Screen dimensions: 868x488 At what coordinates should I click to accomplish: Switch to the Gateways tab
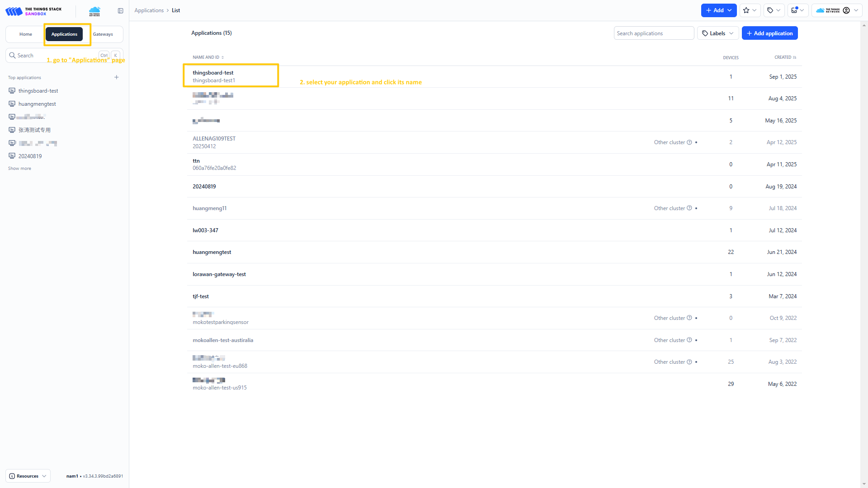[x=103, y=34]
